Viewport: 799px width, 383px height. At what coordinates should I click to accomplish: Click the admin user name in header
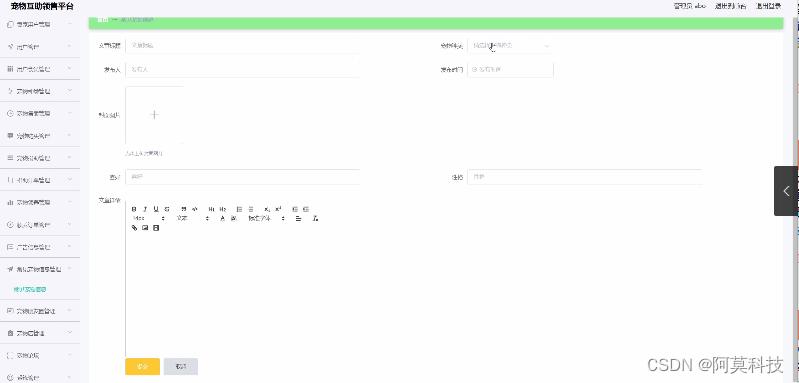coord(689,6)
